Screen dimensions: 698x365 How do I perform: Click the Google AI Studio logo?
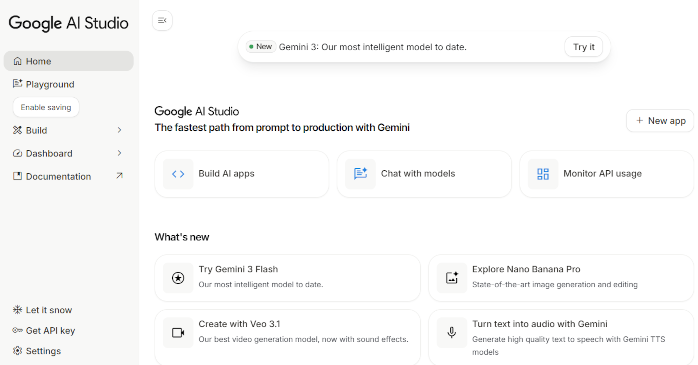(69, 23)
